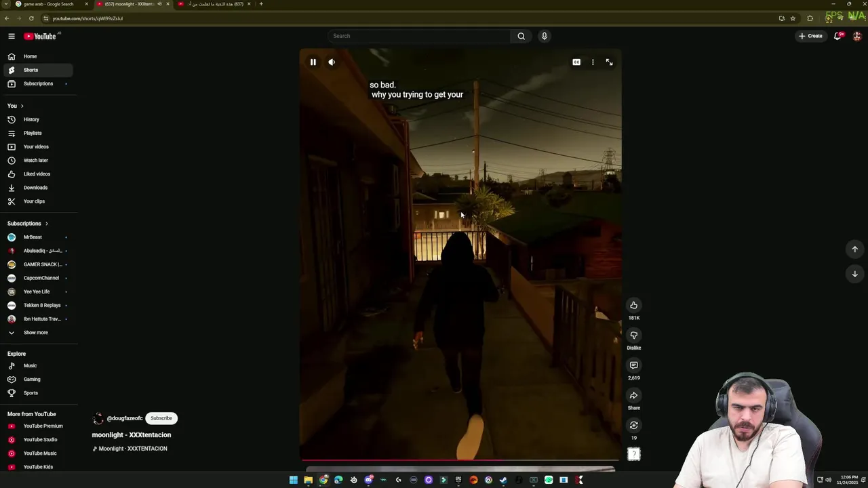Dislike this Short
868x488 pixels.
coord(633,335)
